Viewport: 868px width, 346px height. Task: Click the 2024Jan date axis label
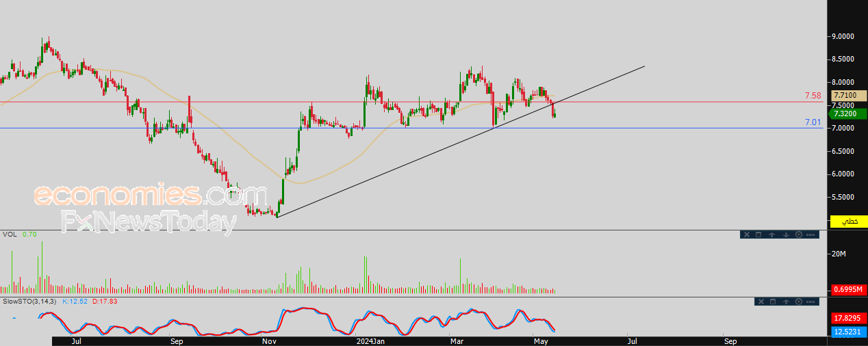coord(370,341)
